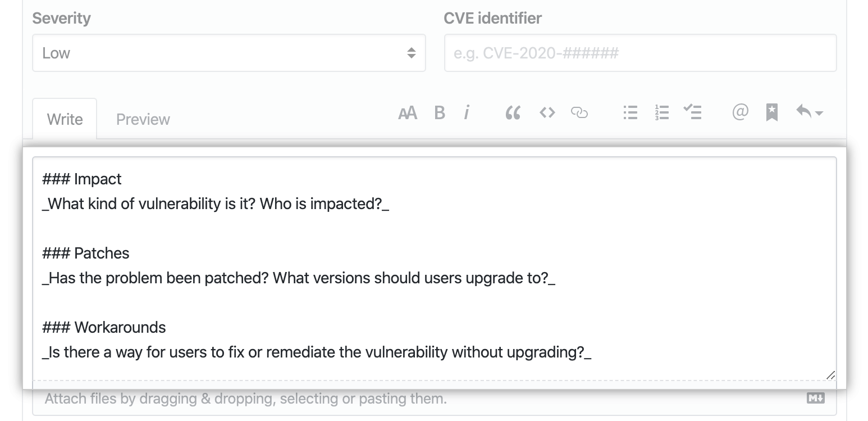Screen dimensions: 868x421
Task: Insert a hyperlink
Action: pos(579,112)
